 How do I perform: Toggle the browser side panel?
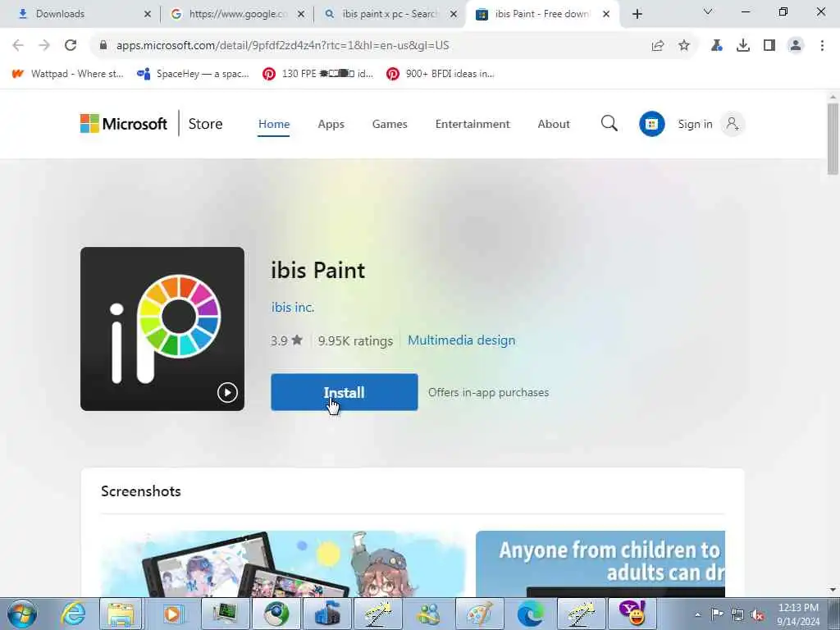(769, 46)
